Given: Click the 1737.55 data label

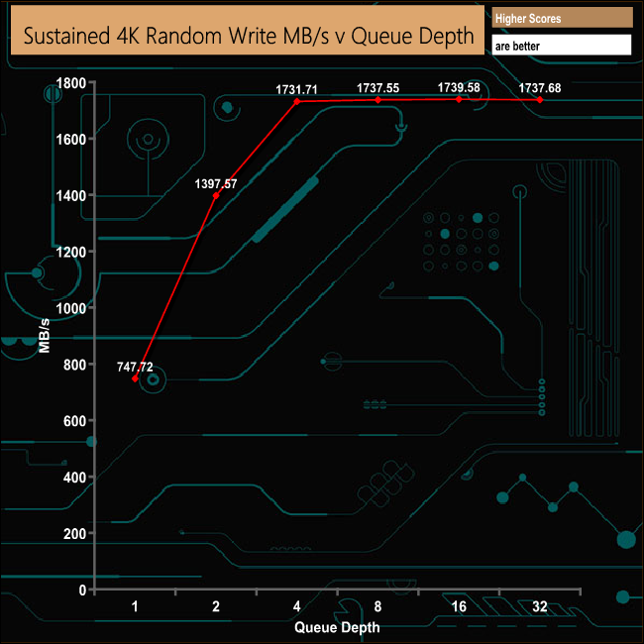Looking at the screenshot, I should 377,88.
